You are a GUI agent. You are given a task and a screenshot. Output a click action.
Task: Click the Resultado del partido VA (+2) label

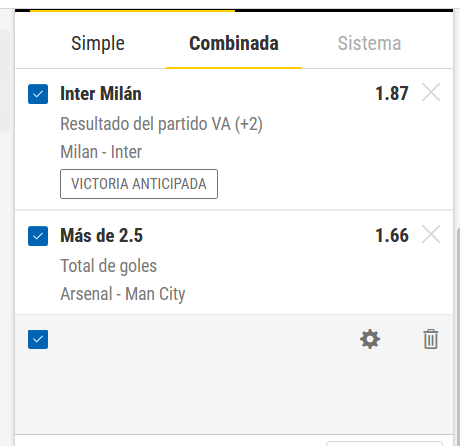pos(161,124)
